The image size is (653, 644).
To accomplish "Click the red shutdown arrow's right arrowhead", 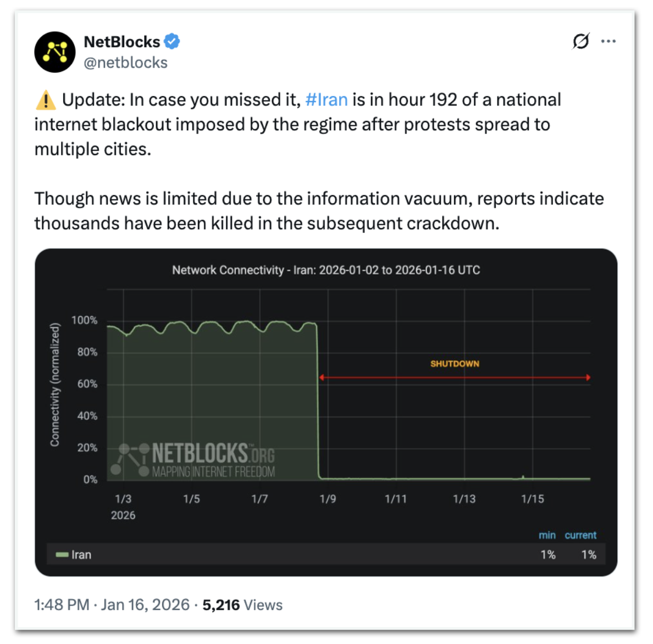I will tap(588, 377).
